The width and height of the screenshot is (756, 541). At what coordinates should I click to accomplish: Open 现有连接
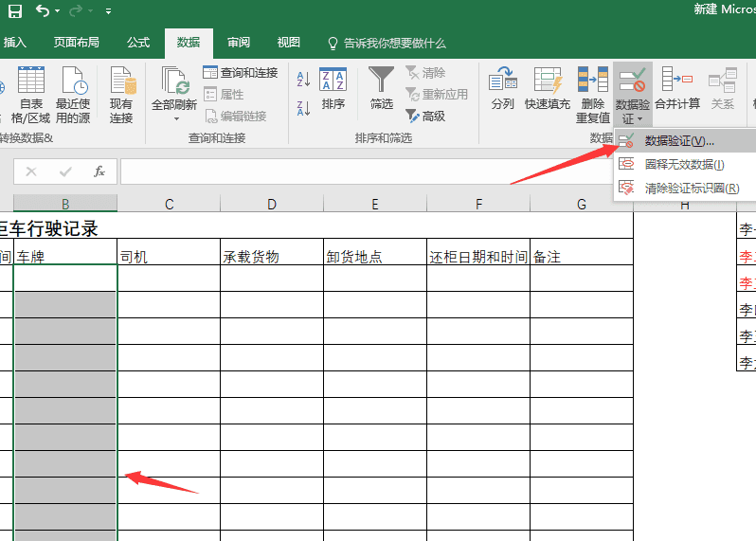[121, 95]
